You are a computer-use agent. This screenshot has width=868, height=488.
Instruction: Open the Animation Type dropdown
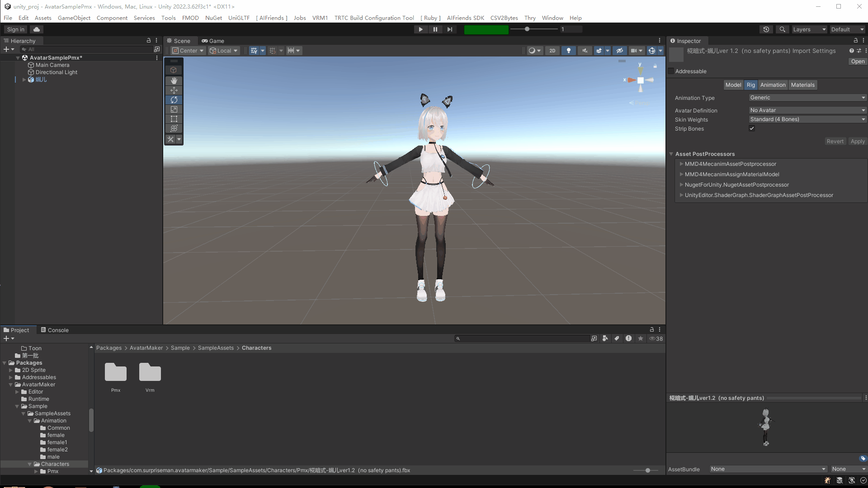click(807, 98)
